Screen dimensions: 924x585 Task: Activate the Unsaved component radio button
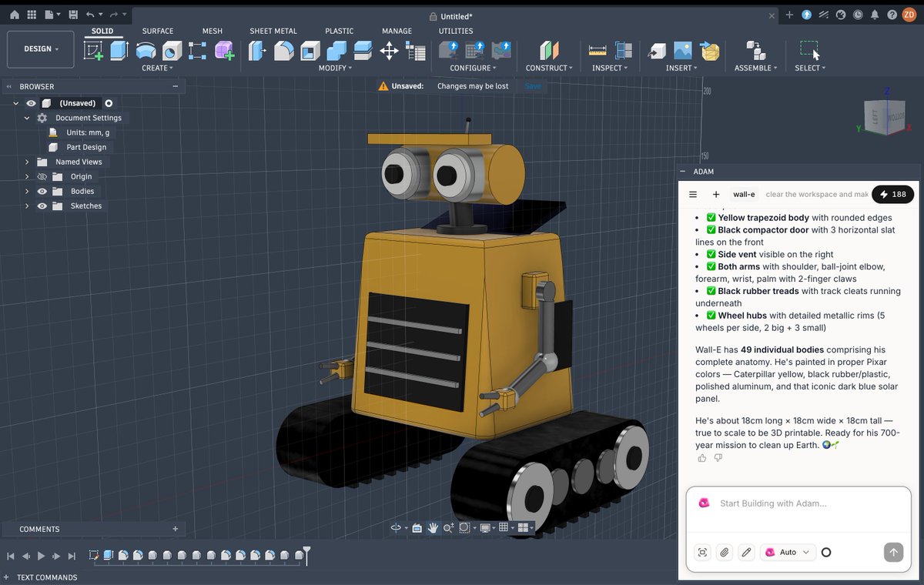(x=109, y=103)
